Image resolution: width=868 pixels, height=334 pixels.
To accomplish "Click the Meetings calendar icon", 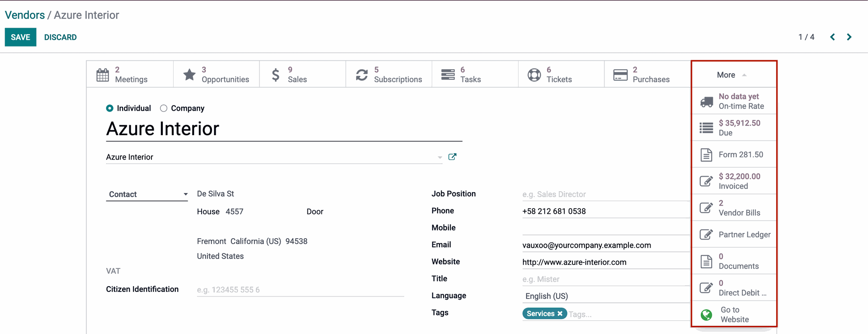I will click(x=103, y=75).
